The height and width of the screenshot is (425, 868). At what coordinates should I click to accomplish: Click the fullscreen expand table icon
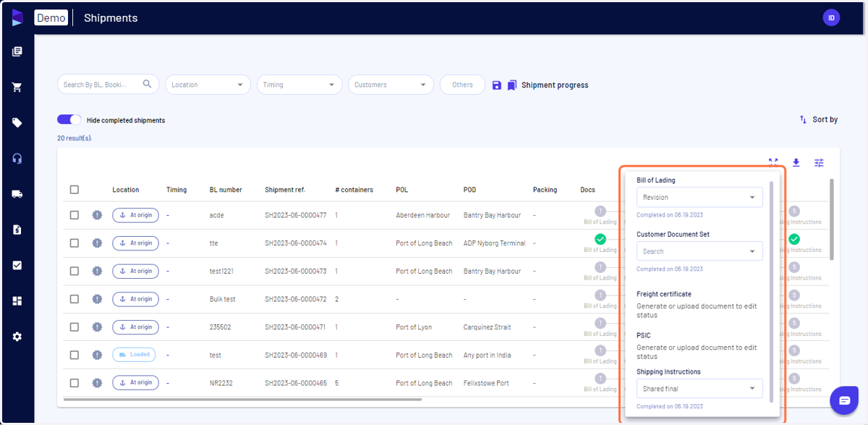pyautogui.click(x=773, y=163)
